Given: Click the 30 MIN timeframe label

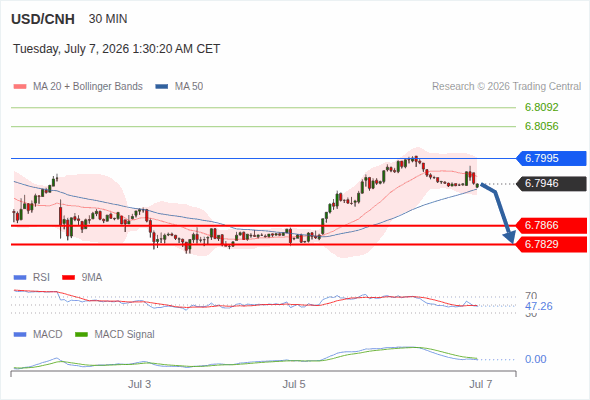Looking at the screenshot, I should tap(108, 19).
